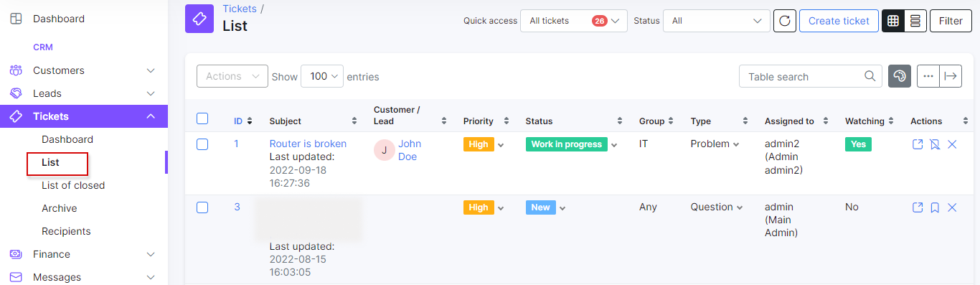Click the Tickets tag icon in sidebar
This screenshot has width=980, height=285.
coord(16,116)
